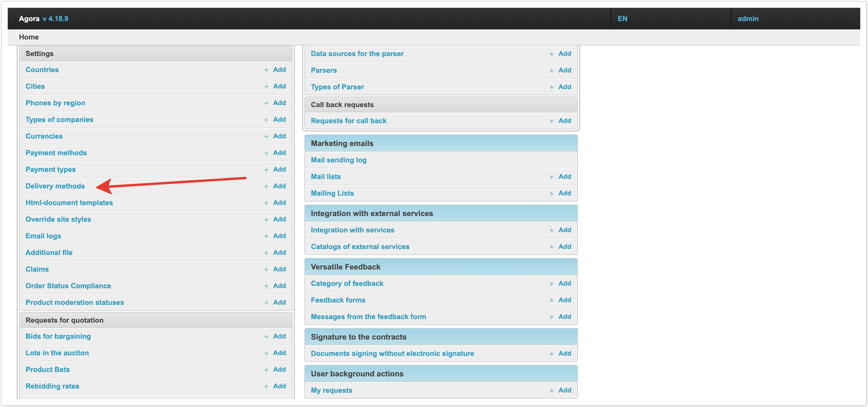Click the plus icon next to Feedback forms
Viewport: 868px width, 407px height.
[x=552, y=301]
